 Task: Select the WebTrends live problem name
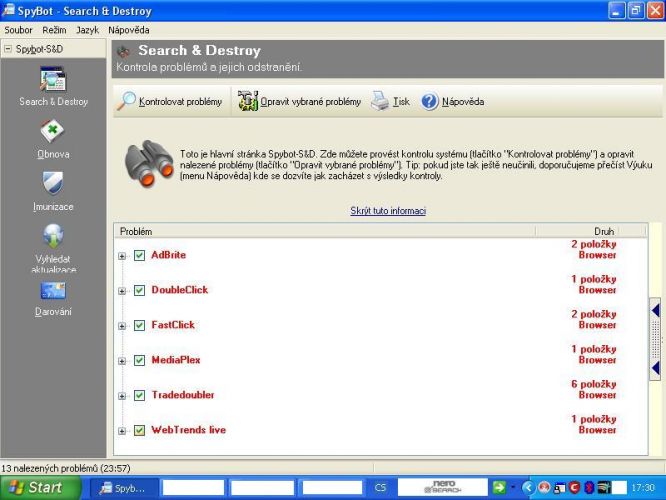[x=189, y=429]
